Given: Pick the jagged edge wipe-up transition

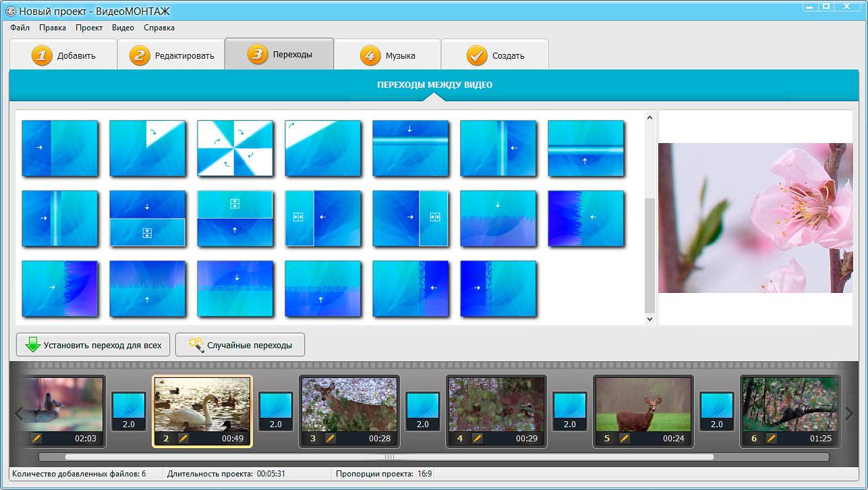Looking at the screenshot, I should point(148,289).
